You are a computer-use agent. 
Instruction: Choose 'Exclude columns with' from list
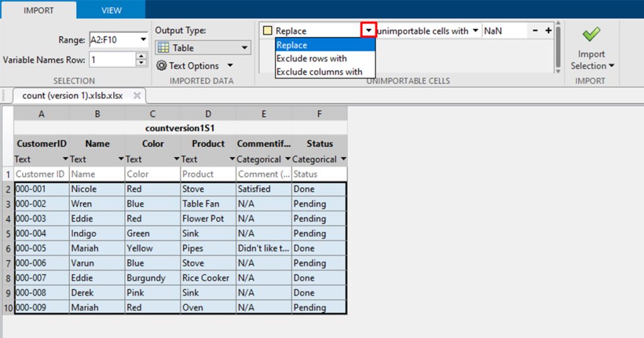click(319, 72)
